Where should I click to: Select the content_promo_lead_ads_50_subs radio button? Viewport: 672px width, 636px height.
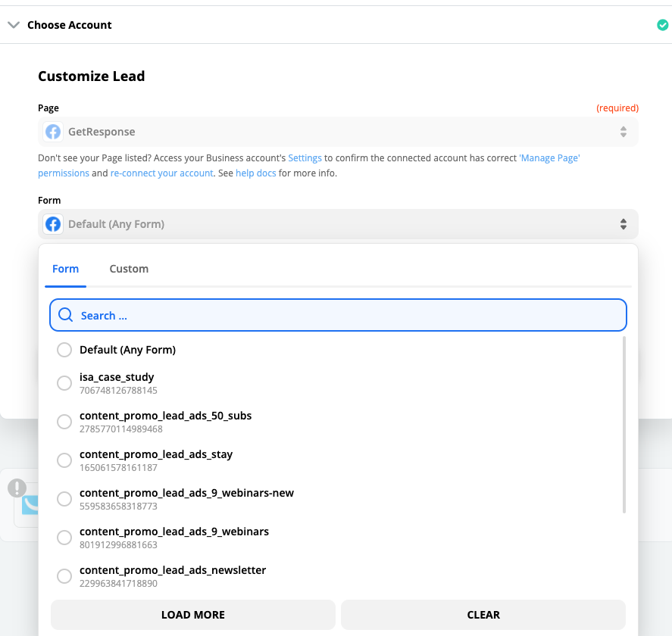click(x=64, y=422)
